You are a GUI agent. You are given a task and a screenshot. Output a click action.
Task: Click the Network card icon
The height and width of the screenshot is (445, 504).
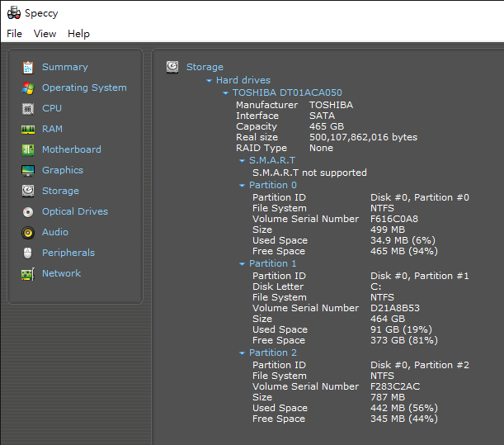28,274
